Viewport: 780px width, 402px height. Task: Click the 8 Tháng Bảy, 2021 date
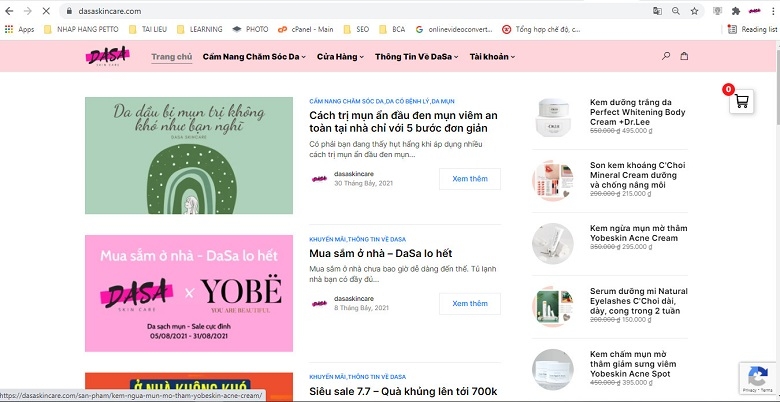[361, 308]
